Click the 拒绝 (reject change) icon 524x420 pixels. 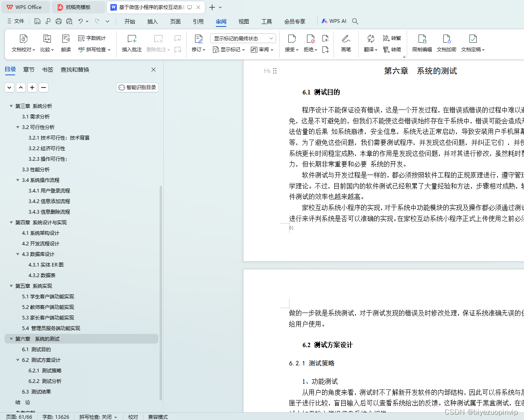click(x=311, y=39)
